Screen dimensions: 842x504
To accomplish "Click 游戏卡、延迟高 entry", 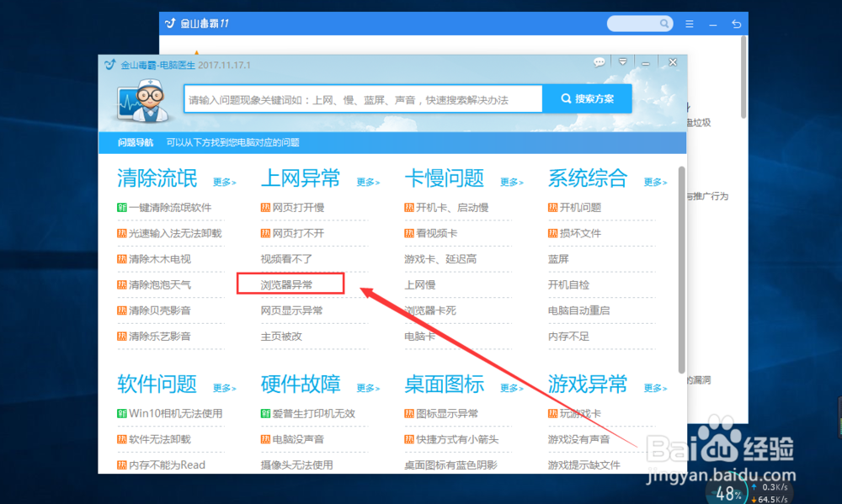I will [440, 259].
